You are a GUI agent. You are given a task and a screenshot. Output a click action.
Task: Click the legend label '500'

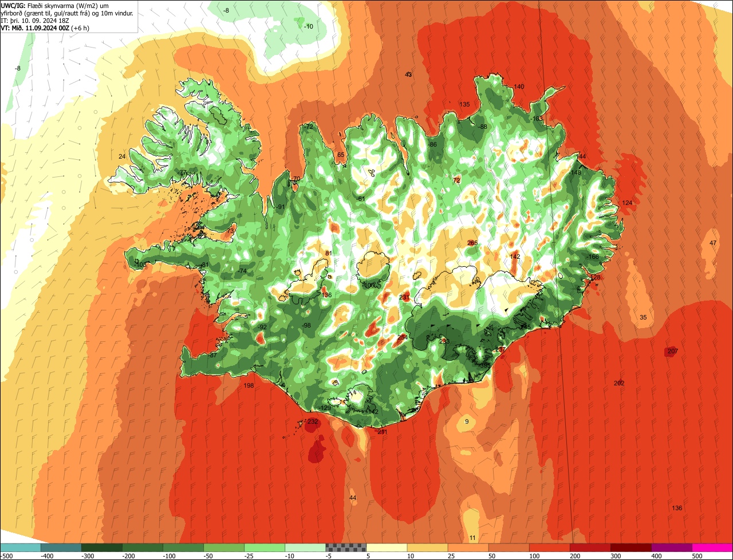click(697, 556)
